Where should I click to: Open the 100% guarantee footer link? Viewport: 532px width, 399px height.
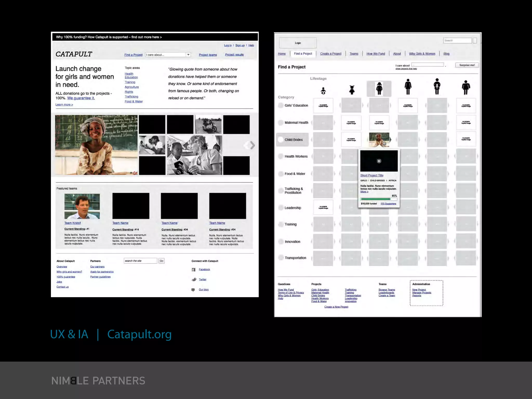pyautogui.click(x=66, y=277)
